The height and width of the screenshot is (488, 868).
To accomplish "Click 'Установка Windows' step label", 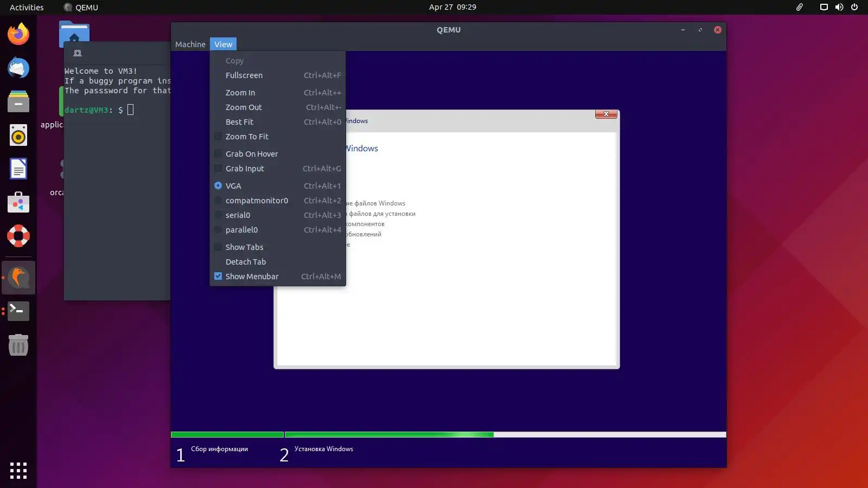I will click(x=324, y=449).
